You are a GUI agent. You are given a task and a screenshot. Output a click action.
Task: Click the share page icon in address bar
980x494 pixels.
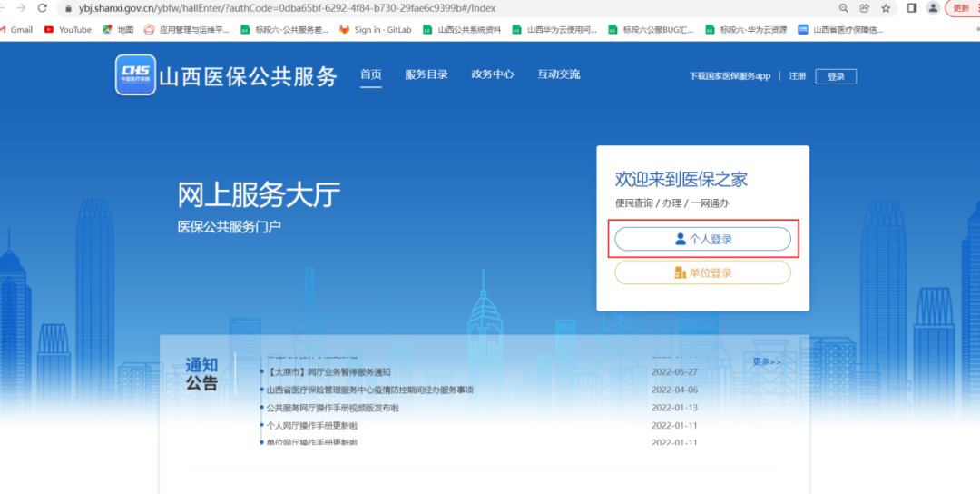tap(865, 8)
